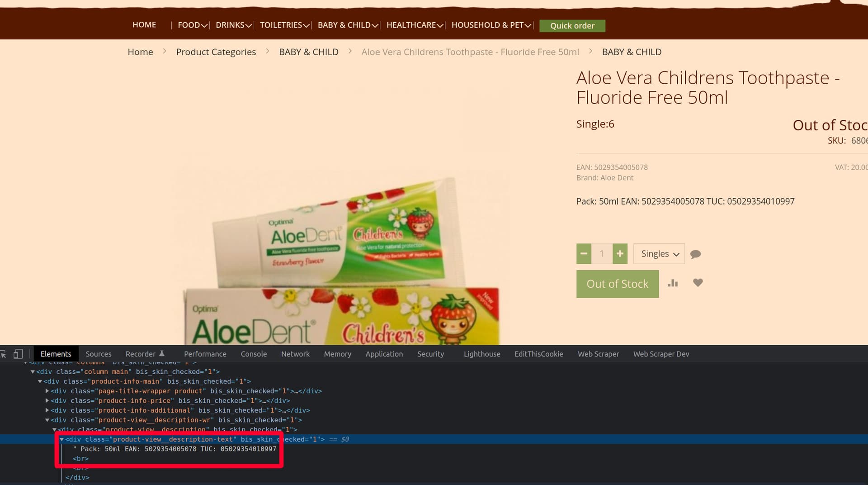Activate DevTools inspect element picker icon
Viewport: 868px width, 485px height.
(x=3, y=354)
